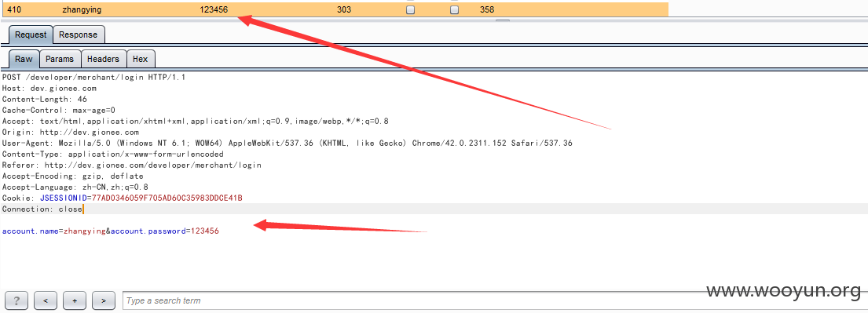Place cursor in 'Connection: close' line
This screenshot has height=313, width=868.
pos(42,209)
